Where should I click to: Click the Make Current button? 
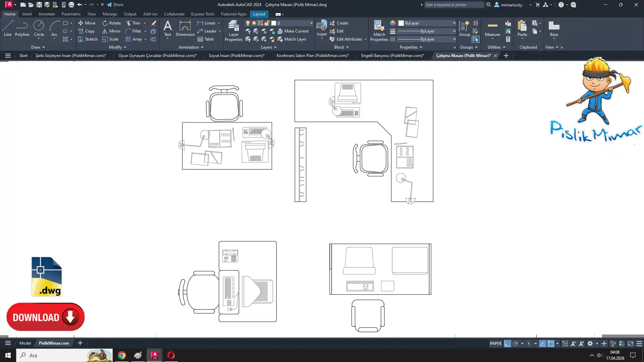click(293, 31)
